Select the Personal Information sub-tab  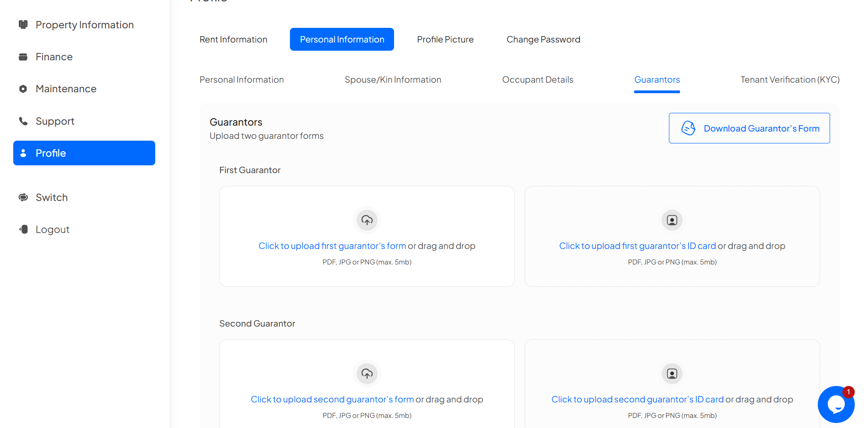[242, 80]
